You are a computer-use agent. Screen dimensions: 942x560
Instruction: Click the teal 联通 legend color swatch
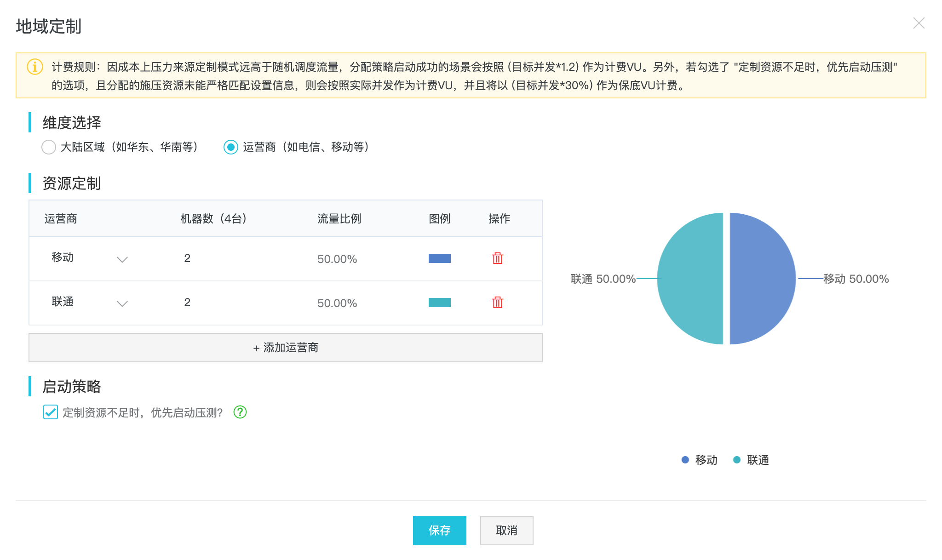pyautogui.click(x=440, y=303)
